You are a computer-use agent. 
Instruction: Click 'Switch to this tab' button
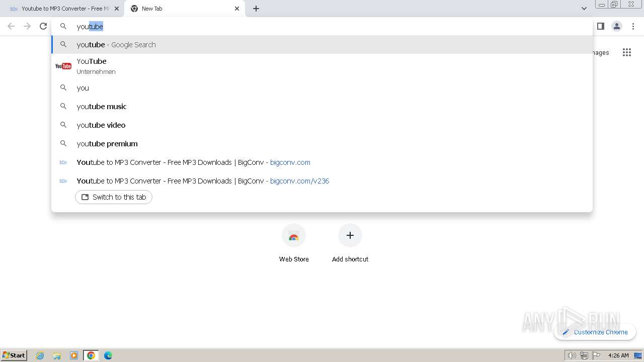click(114, 197)
